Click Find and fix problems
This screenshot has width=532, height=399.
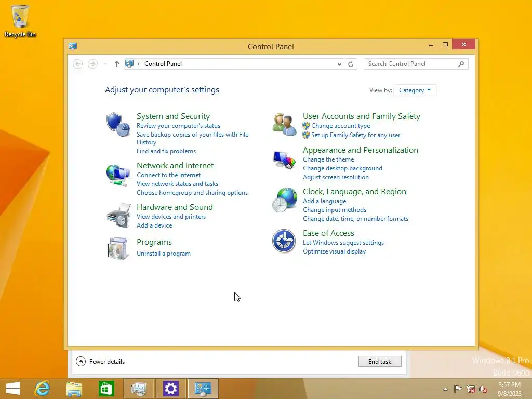(166, 151)
